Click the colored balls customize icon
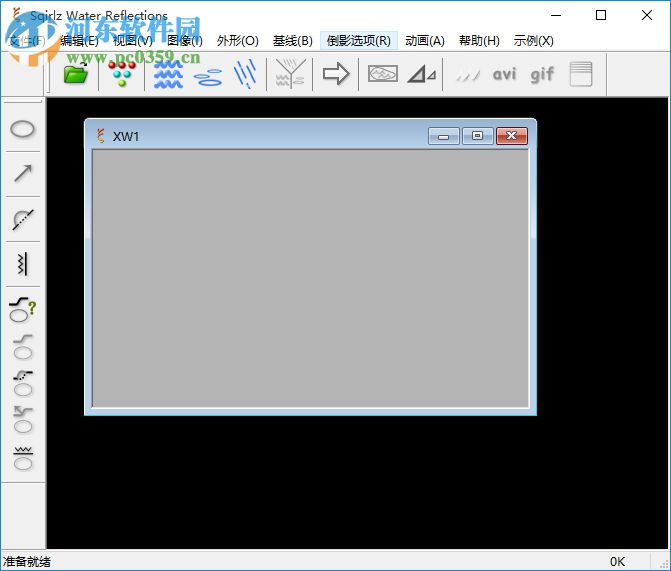This screenshot has height=571, width=671. point(122,74)
